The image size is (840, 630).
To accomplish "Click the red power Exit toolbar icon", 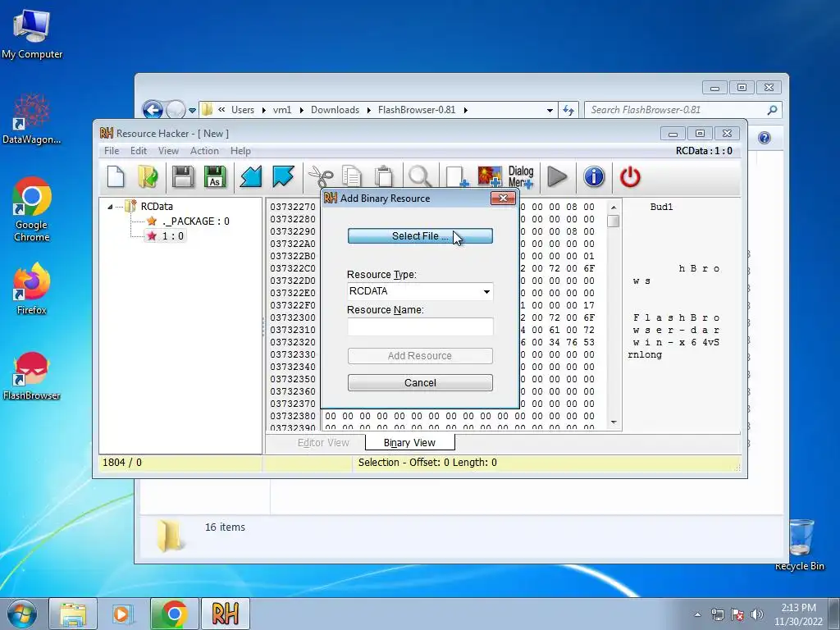I will click(x=630, y=177).
